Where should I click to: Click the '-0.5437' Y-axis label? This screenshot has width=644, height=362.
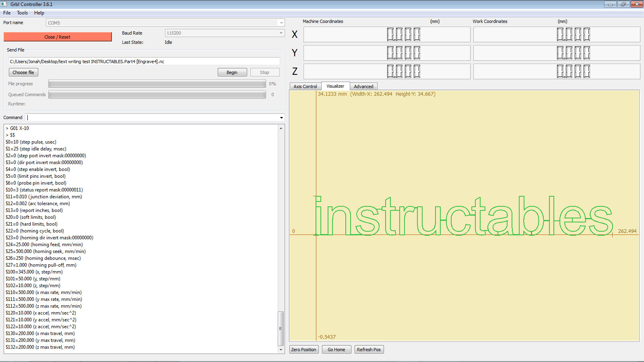(327, 337)
